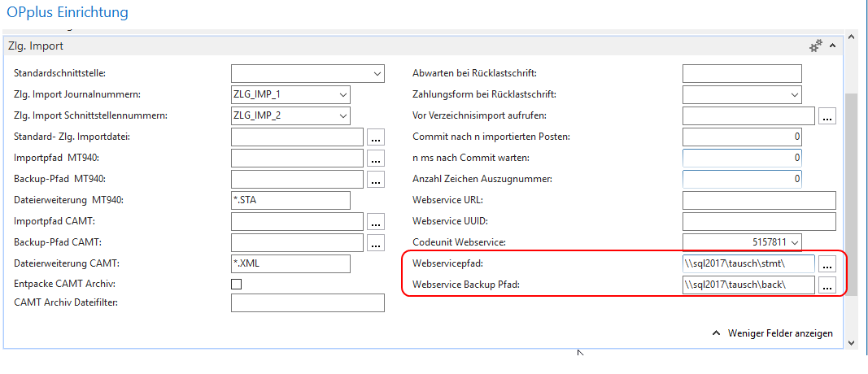Open Zlg. Import Journalnummern dropdown
868x374 pixels.
(344, 94)
